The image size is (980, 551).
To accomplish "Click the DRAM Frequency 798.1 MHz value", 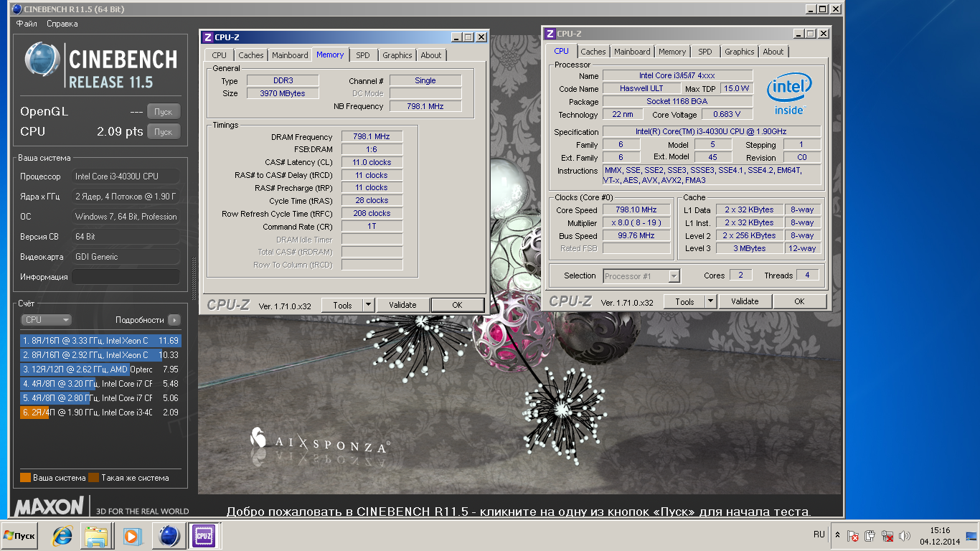I will click(x=372, y=136).
